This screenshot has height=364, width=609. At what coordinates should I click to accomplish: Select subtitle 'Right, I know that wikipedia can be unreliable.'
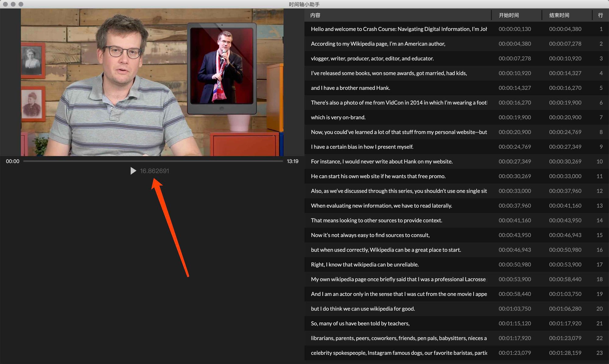click(364, 265)
